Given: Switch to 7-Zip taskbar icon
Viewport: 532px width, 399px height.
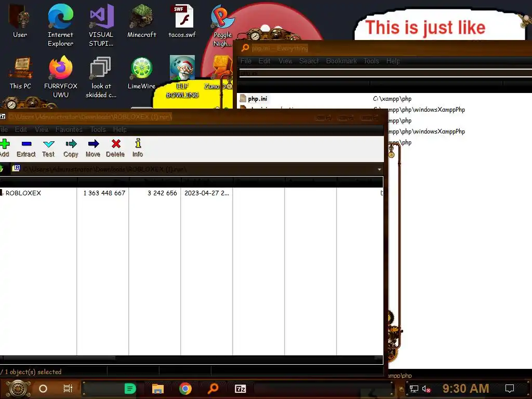Looking at the screenshot, I should coord(240,389).
